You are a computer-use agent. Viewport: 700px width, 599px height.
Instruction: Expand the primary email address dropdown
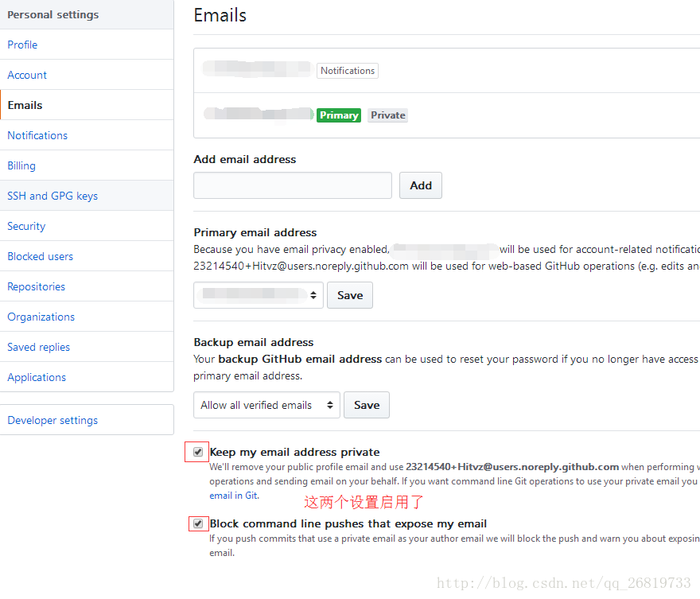pos(259,295)
